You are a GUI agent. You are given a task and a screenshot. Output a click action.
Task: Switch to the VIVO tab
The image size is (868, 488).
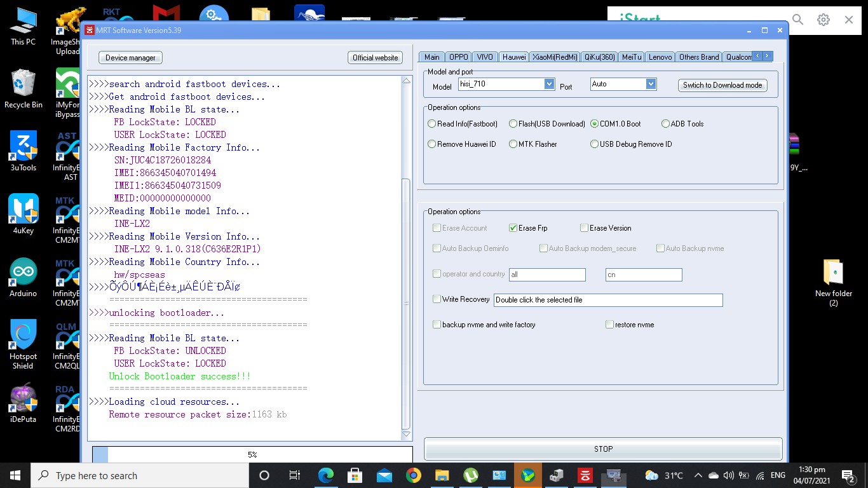[485, 57]
